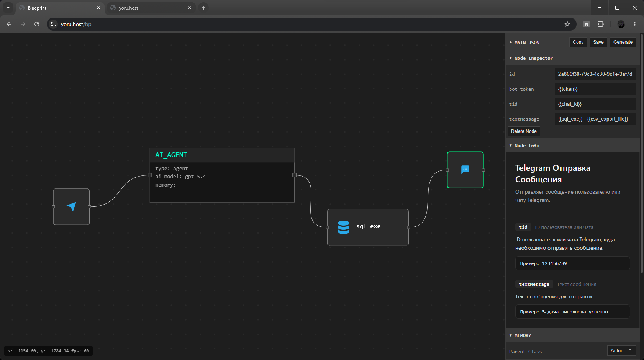Screen dimensions: 644x360
Task: Open a new browser tab
Action: click(203, 8)
